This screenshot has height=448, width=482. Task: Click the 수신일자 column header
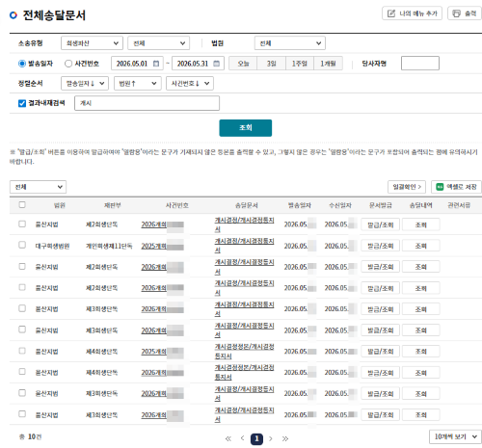pos(340,205)
